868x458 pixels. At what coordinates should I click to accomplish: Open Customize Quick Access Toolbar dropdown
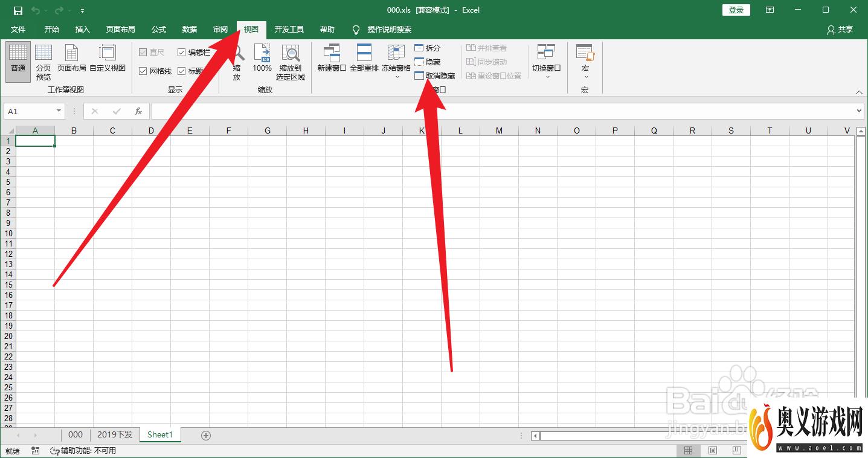point(82,11)
